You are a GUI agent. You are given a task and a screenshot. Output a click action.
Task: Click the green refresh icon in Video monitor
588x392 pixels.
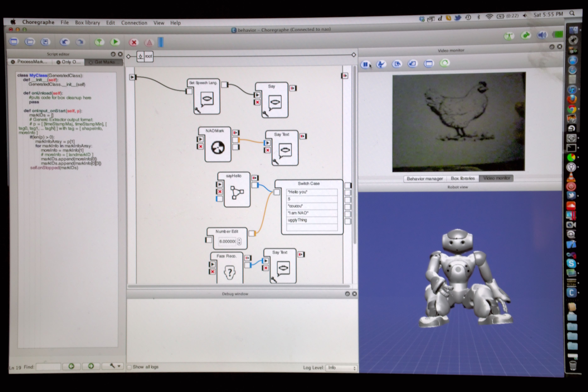coord(445,63)
